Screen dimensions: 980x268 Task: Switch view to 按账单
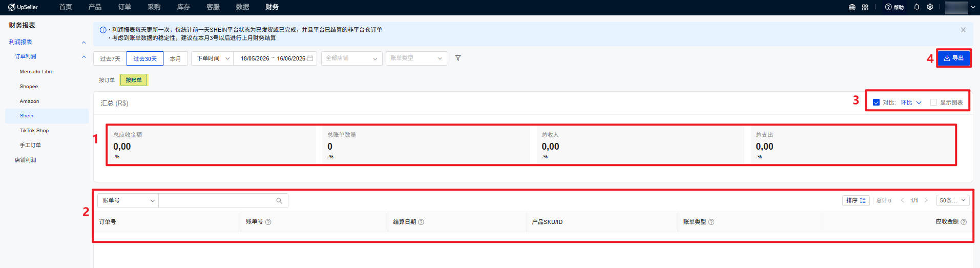coord(134,80)
